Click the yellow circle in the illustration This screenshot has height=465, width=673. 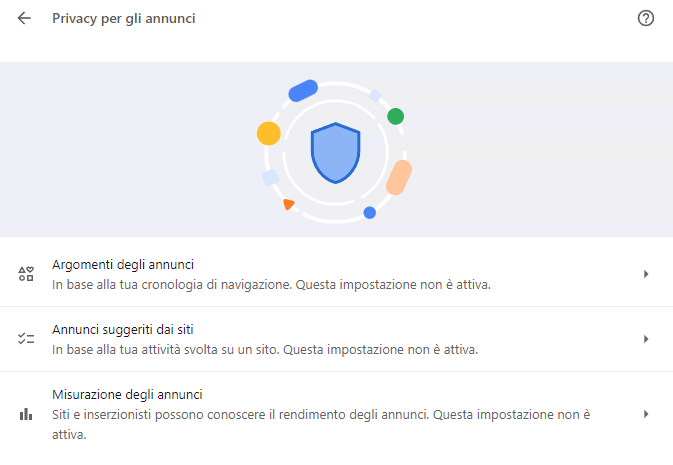click(x=268, y=133)
